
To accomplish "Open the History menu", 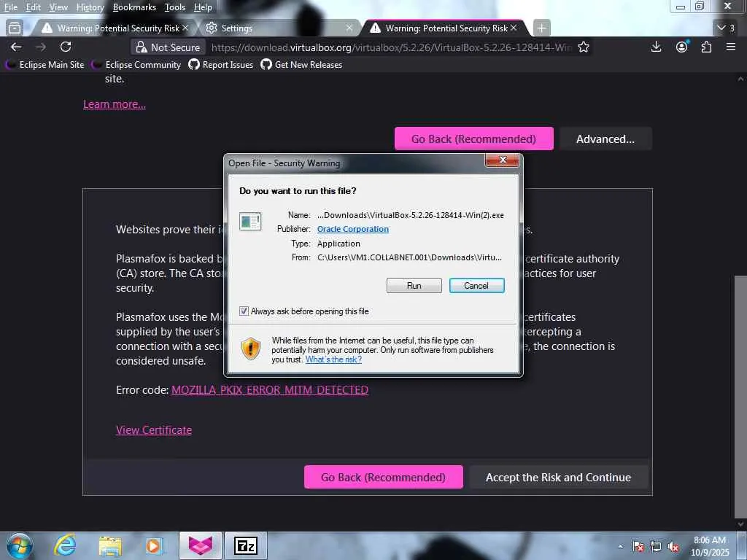I will [x=90, y=7].
